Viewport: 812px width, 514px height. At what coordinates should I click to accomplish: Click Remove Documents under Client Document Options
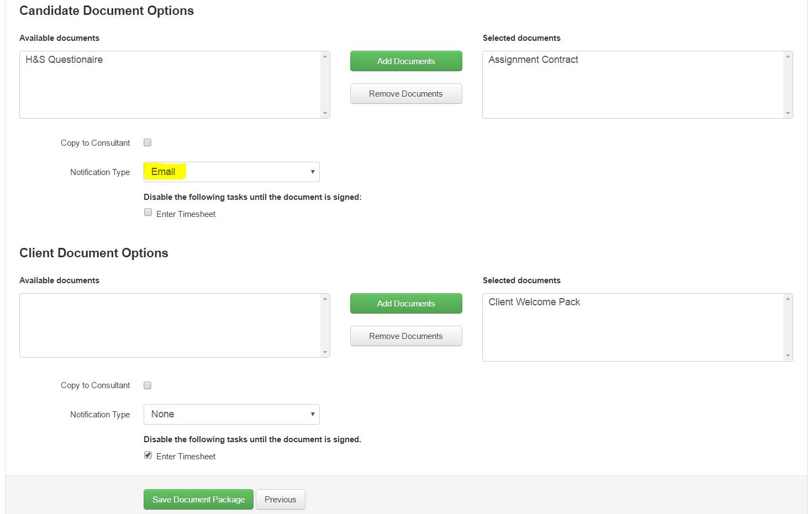(x=406, y=336)
